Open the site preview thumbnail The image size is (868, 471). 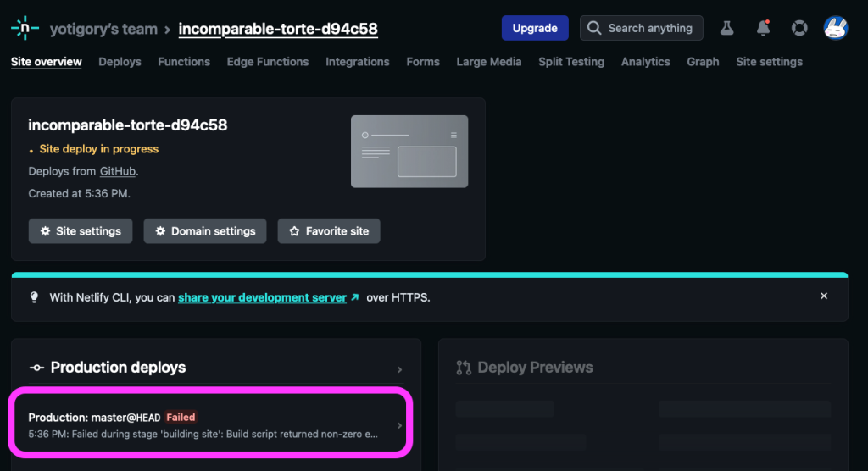[x=409, y=151]
